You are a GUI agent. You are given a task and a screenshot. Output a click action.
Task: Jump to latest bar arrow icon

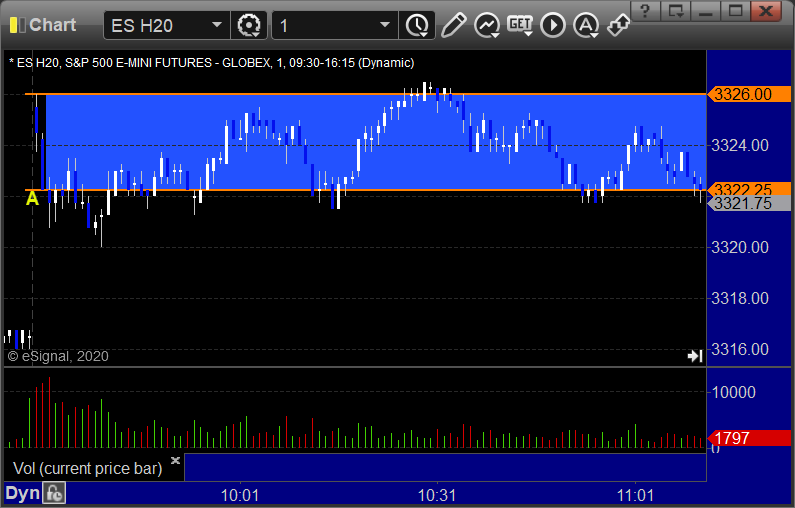[x=695, y=356]
